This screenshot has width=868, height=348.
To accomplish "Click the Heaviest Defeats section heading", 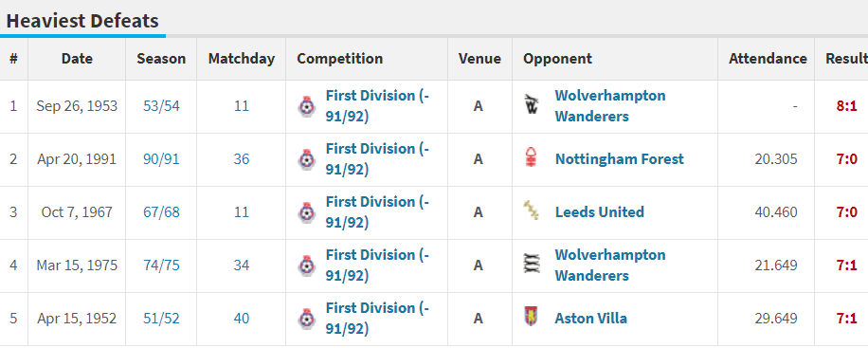I will click(82, 21).
